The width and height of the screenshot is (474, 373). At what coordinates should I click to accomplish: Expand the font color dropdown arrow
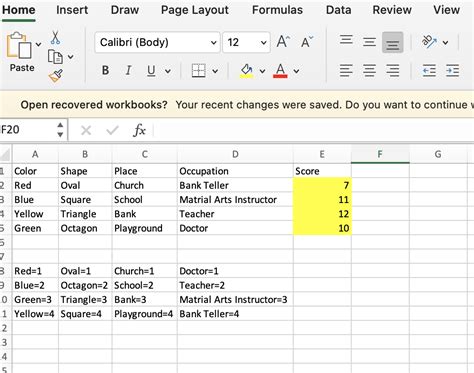(x=296, y=71)
